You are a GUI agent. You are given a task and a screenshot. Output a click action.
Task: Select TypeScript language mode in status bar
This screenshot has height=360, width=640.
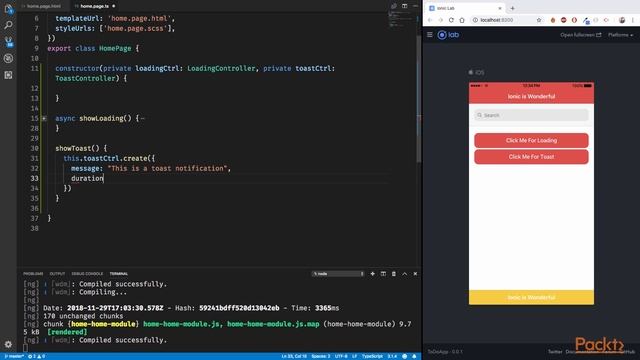pyautogui.click(x=372, y=356)
